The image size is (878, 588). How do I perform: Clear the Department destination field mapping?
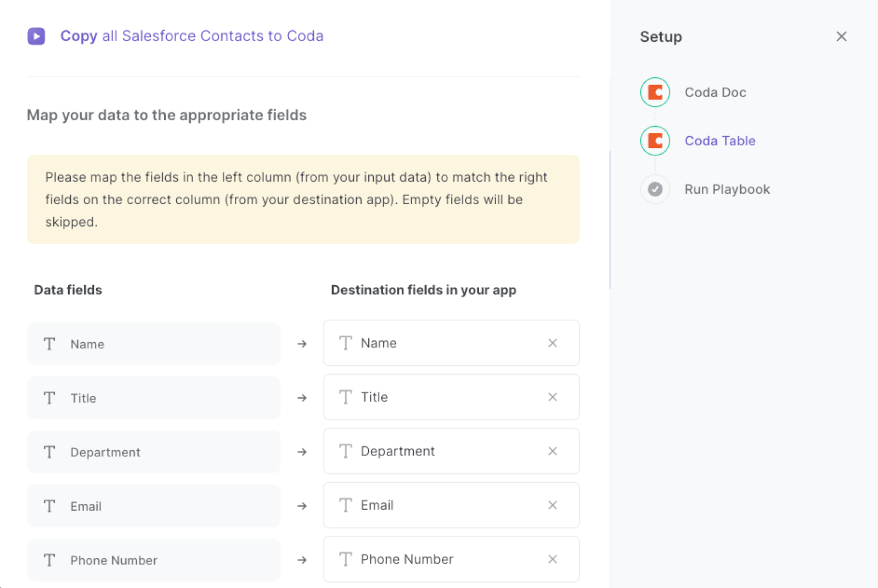(x=553, y=451)
